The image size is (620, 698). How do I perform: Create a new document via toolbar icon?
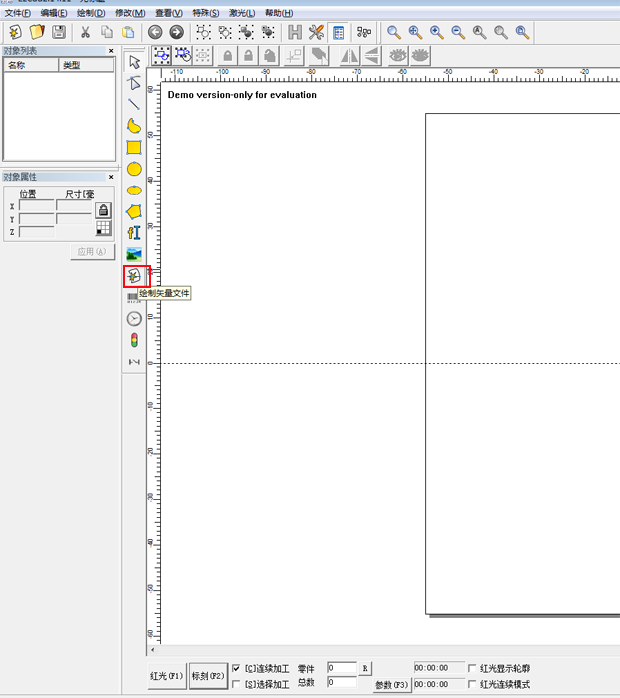[x=16, y=32]
